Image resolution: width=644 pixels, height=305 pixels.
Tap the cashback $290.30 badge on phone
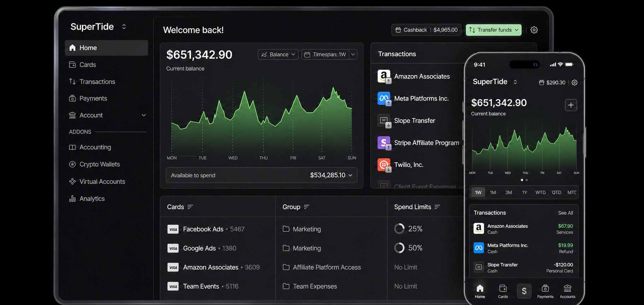552,82
